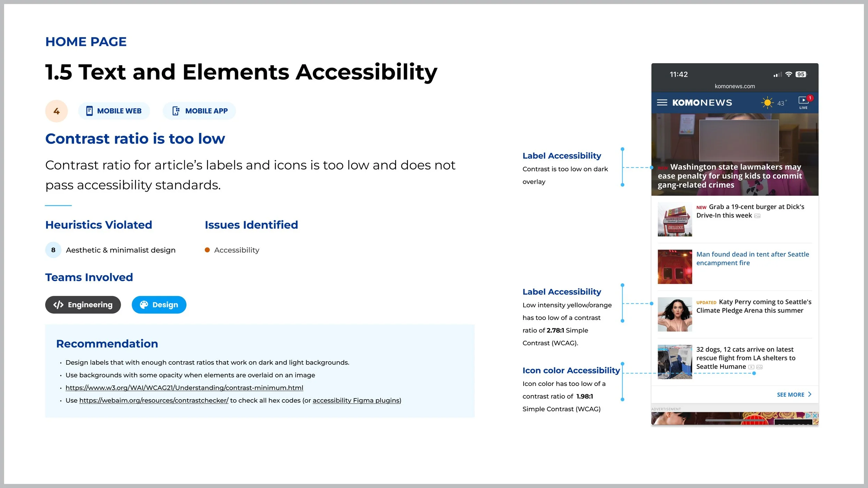Open the Katy Perry article headline
This screenshot has width=868, height=488.
(753, 306)
